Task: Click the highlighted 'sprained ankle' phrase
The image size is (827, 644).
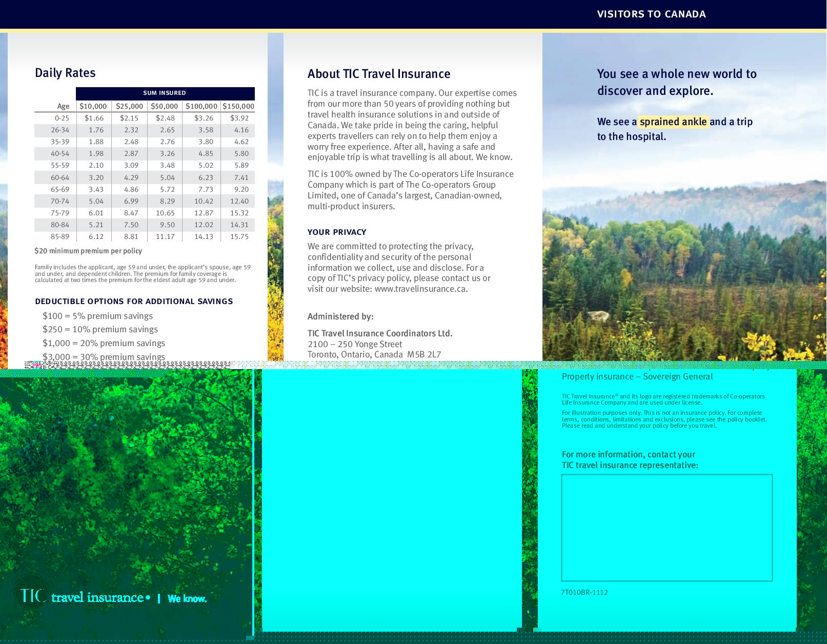Action: (674, 122)
